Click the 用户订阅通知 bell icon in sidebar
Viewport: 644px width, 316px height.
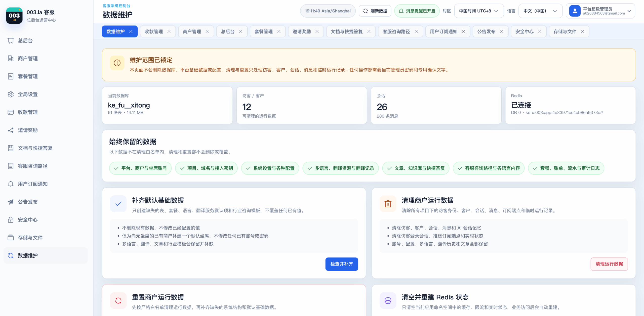pos(11,184)
